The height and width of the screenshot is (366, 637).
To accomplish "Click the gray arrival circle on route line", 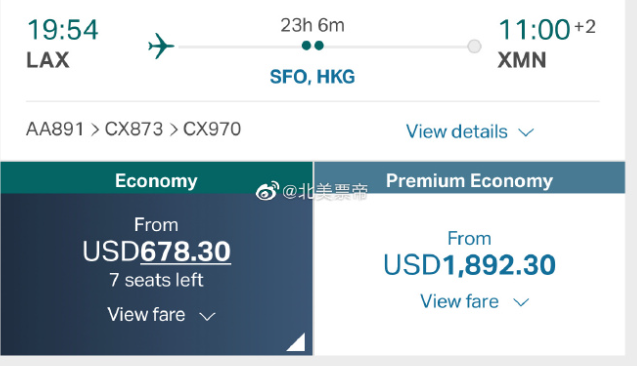I will coord(474,46).
